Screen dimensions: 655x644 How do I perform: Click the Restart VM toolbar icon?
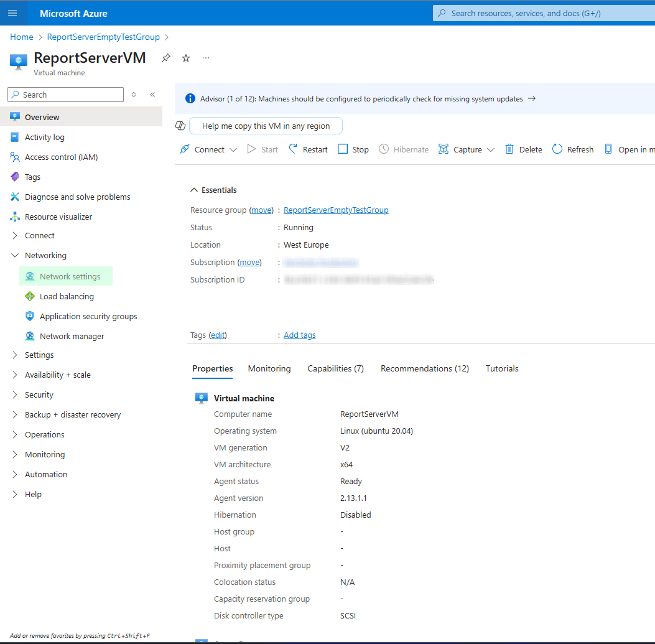[x=293, y=149]
